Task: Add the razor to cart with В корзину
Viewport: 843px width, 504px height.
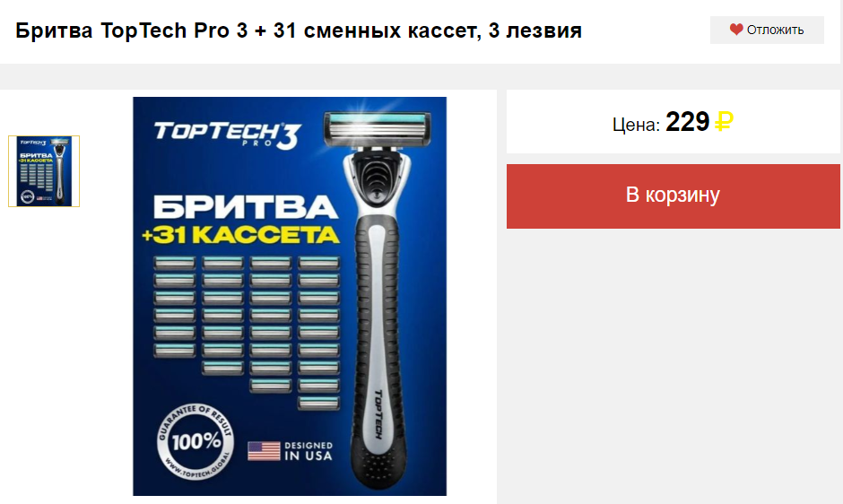Action: (x=673, y=196)
